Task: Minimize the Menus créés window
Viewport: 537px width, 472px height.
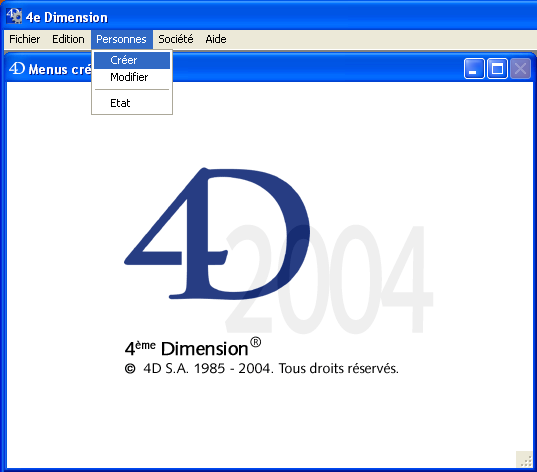Action: pyautogui.click(x=474, y=69)
